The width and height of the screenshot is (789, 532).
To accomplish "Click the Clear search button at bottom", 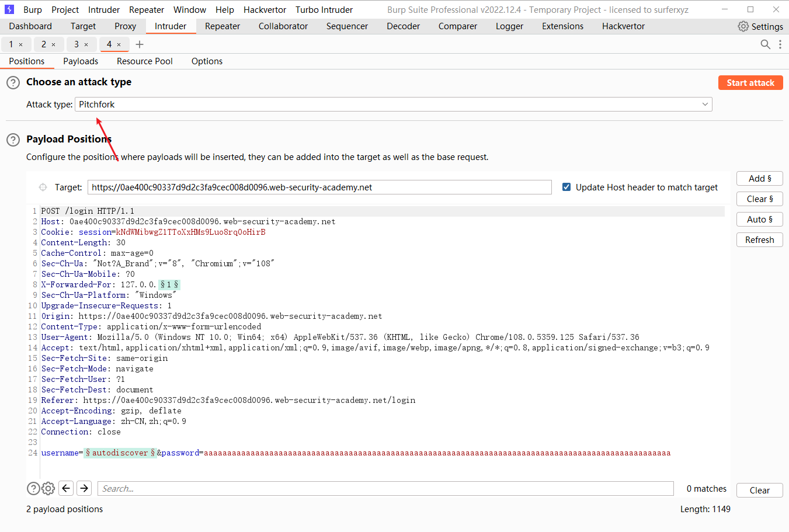I will [760, 491].
